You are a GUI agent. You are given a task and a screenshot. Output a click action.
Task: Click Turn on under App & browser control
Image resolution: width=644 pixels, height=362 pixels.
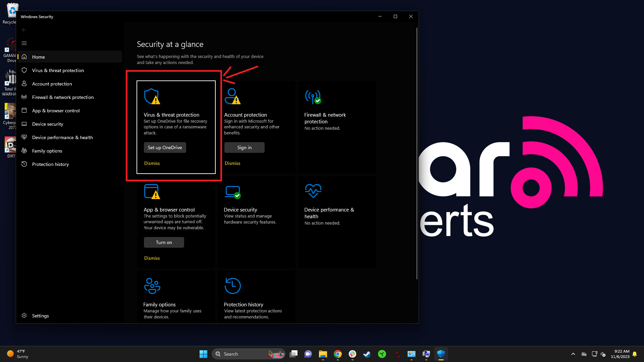(164, 242)
